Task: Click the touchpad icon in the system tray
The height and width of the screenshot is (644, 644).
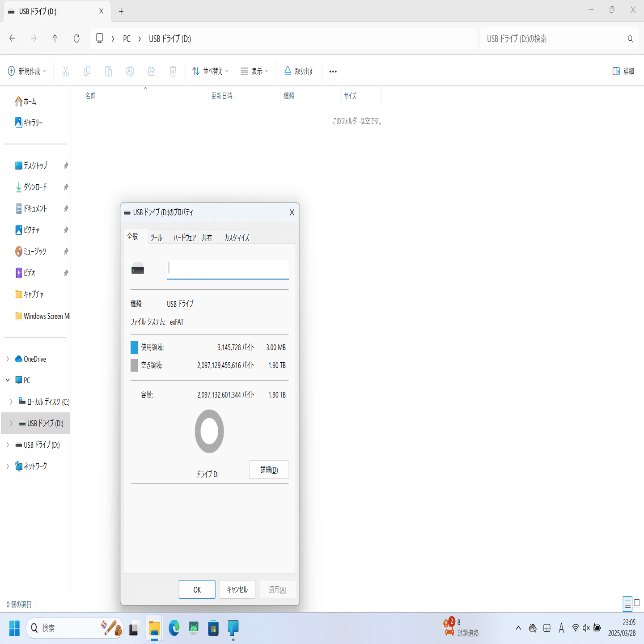Action: (x=547, y=628)
